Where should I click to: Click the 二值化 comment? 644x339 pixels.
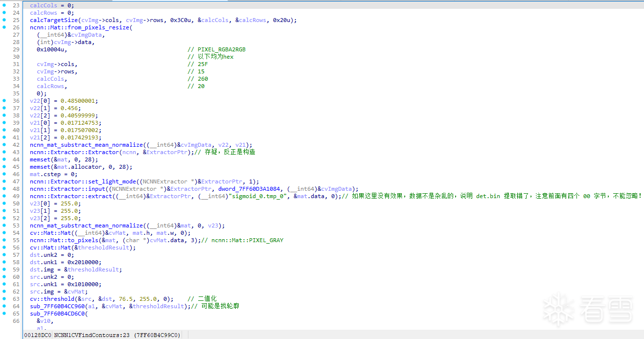pyautogui.click(x=202, y=299)
